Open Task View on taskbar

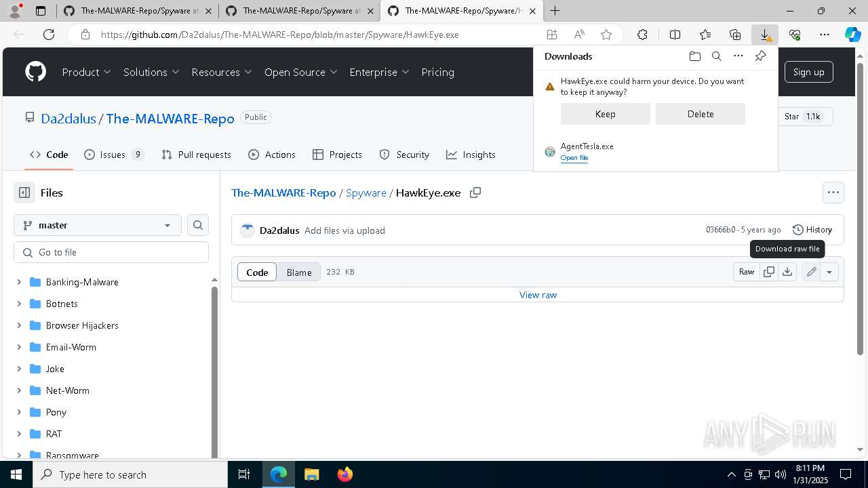(x=244, y=474)
